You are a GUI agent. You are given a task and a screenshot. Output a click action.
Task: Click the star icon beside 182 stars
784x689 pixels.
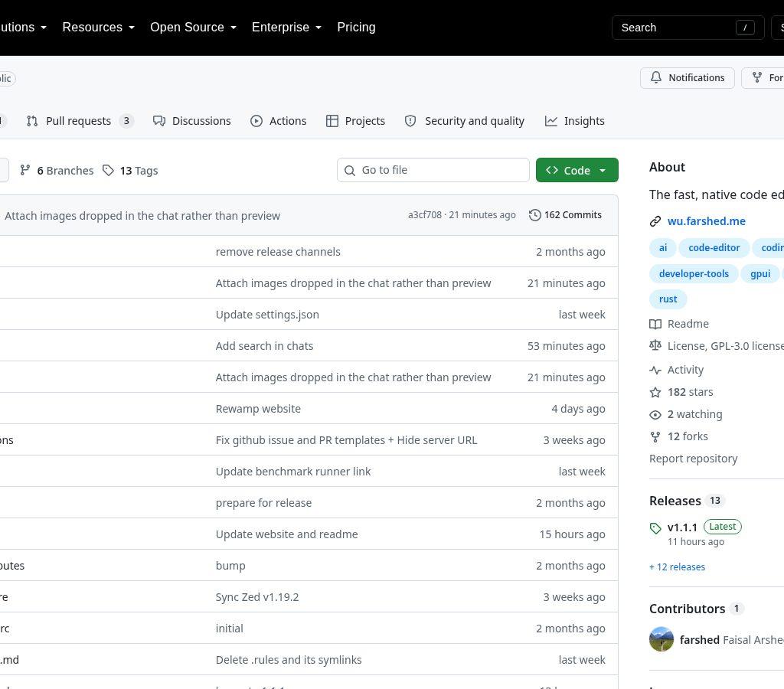[655, 393]
